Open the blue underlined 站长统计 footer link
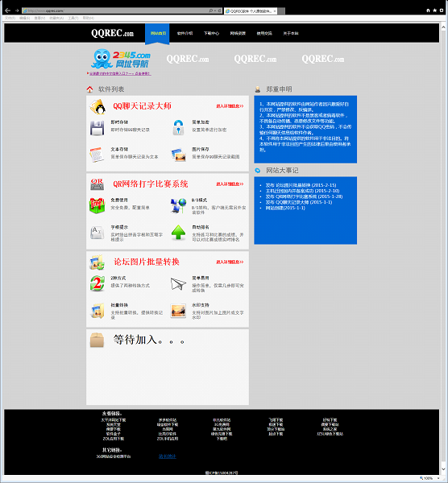The width and height of the screenshot is (448, 483). click(167, 456)
